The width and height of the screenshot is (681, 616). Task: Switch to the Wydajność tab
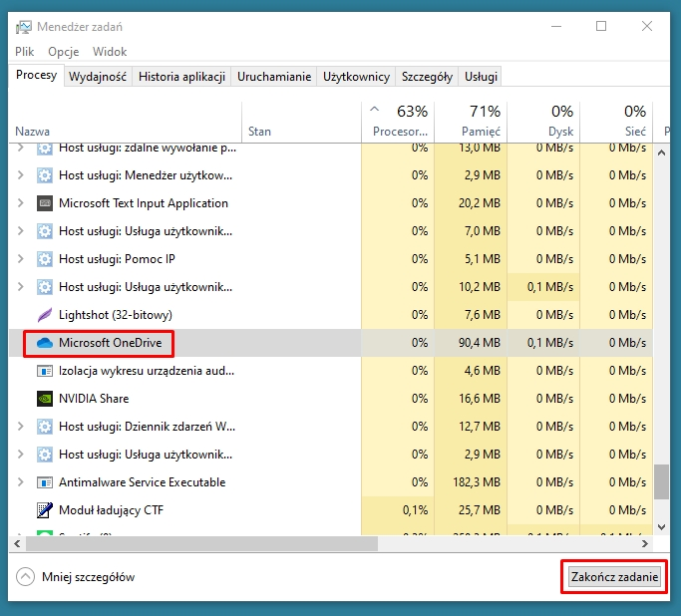[x=97, y=77]
